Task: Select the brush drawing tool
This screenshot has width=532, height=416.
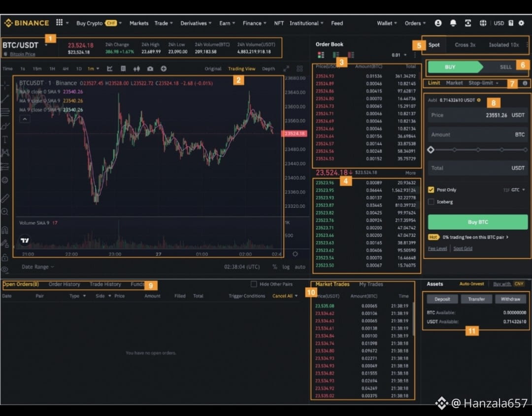Action: [5, 126]
